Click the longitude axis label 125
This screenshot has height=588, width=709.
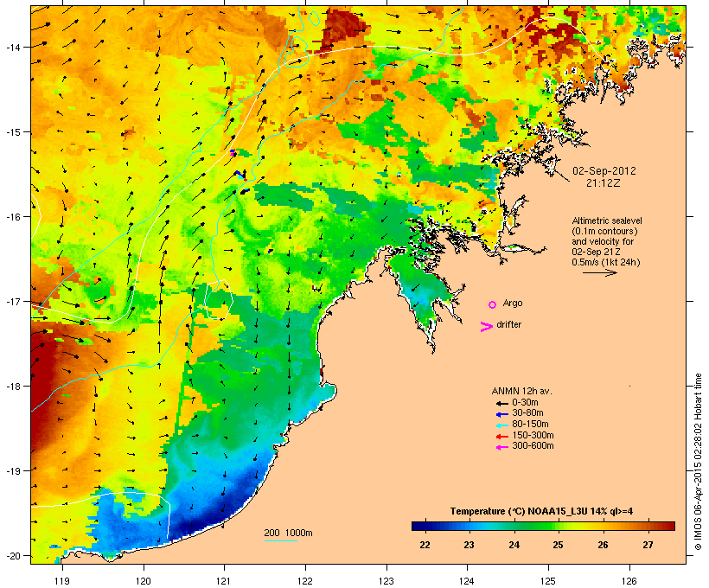click(548, 581)
